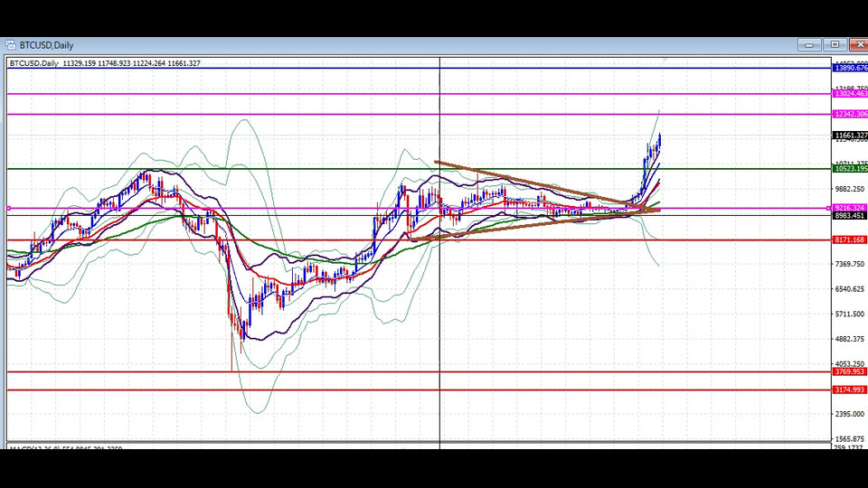Minimize the BTCUSD Daily chart window
The height and width of the screenshot is (488, 868).
809,45
